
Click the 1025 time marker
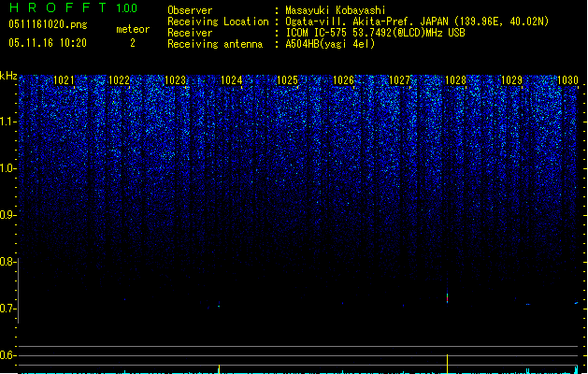[x=287, y=80]
